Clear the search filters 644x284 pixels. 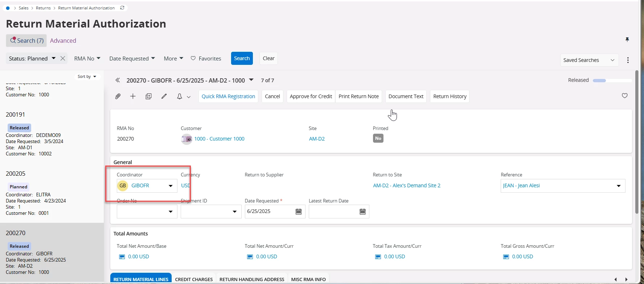(268, 58)
